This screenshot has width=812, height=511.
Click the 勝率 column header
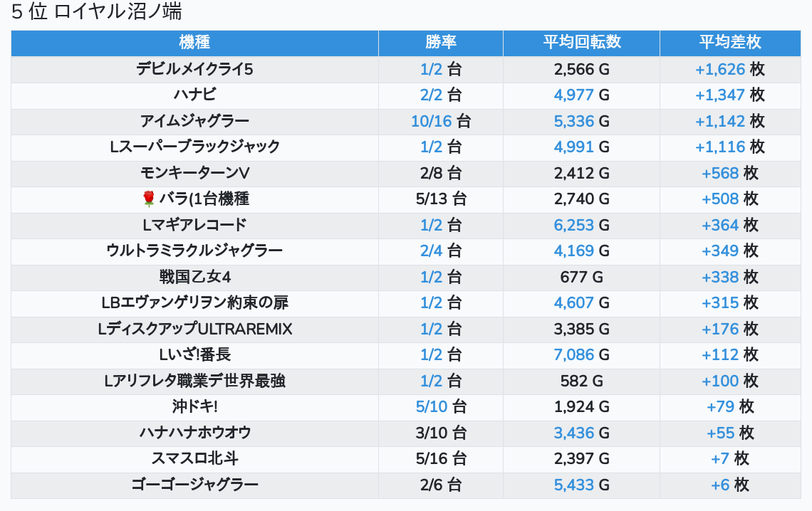[x=441, y=43]
